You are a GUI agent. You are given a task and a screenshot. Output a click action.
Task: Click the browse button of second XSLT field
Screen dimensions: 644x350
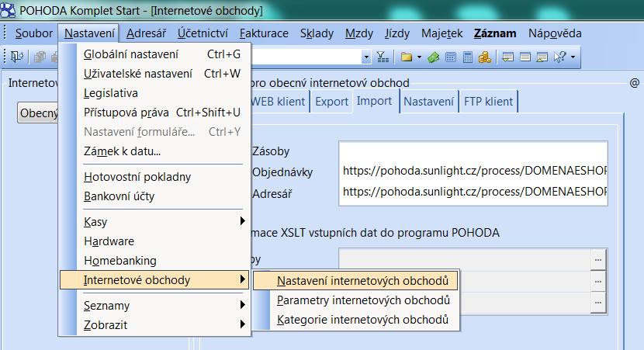pos(598,282)
